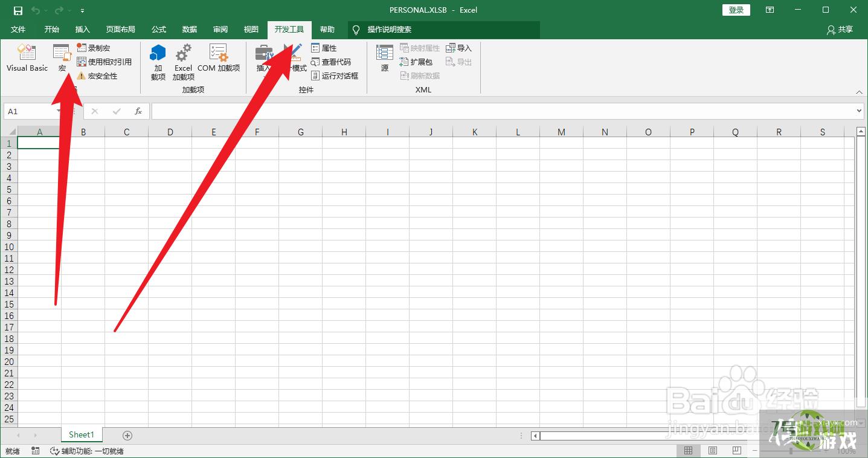
Task: Click the Share (共享) button
Action: coord(840,29)
